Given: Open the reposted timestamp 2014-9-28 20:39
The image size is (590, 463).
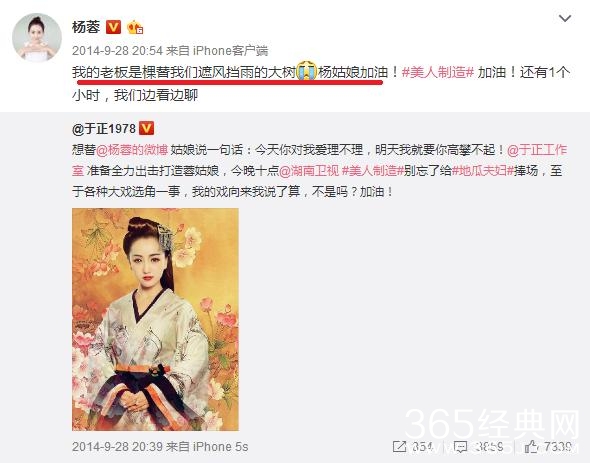Looking at the screenshot, I should 117,447.
